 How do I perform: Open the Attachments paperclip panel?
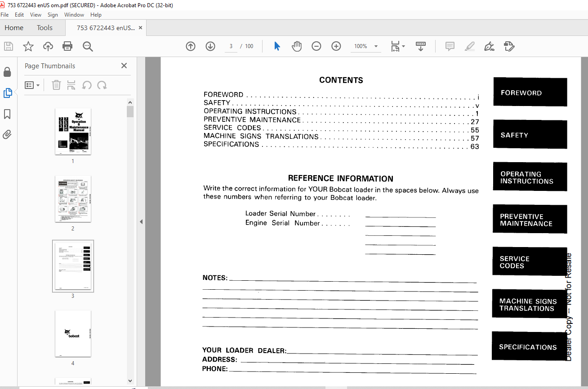[7, 134]
